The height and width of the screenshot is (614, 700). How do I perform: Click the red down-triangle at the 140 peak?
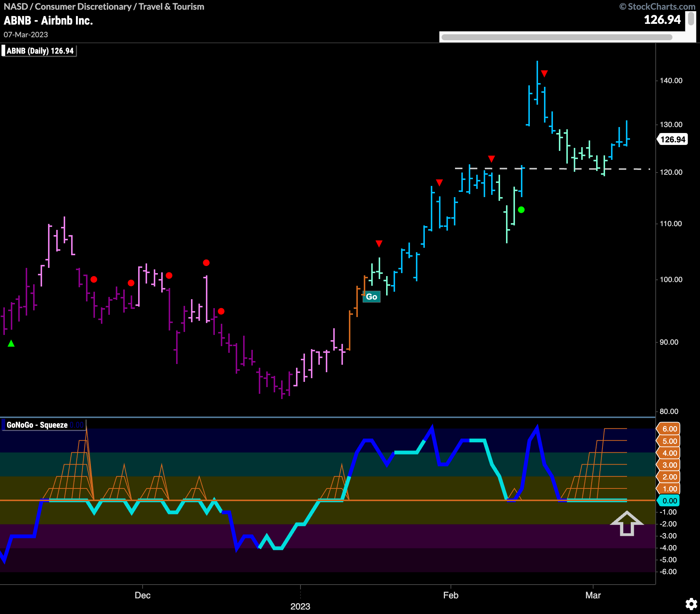[544, 74]
